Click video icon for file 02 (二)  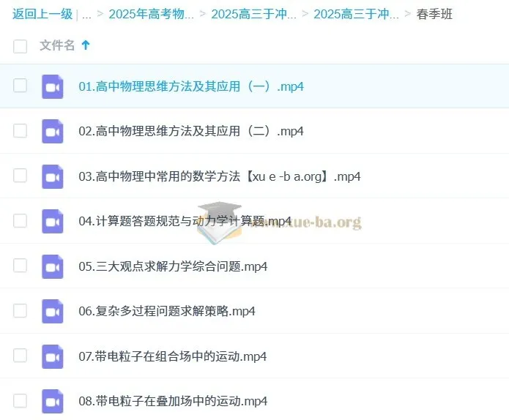coord(52,132)
